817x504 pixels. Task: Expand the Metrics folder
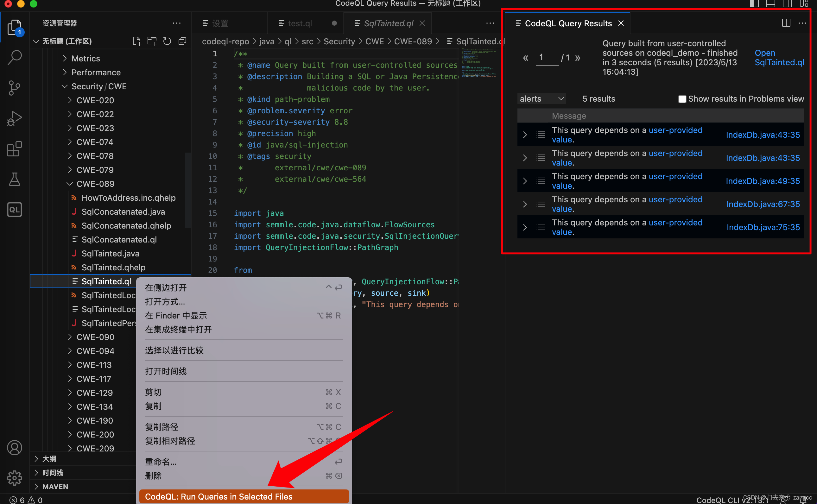coord(65,58)
